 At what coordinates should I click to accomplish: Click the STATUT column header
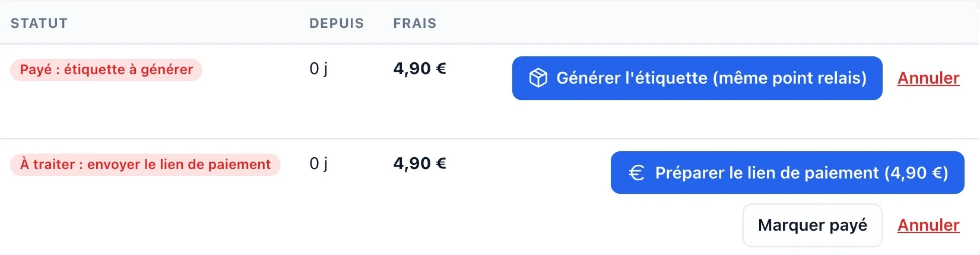pos(39,23)
